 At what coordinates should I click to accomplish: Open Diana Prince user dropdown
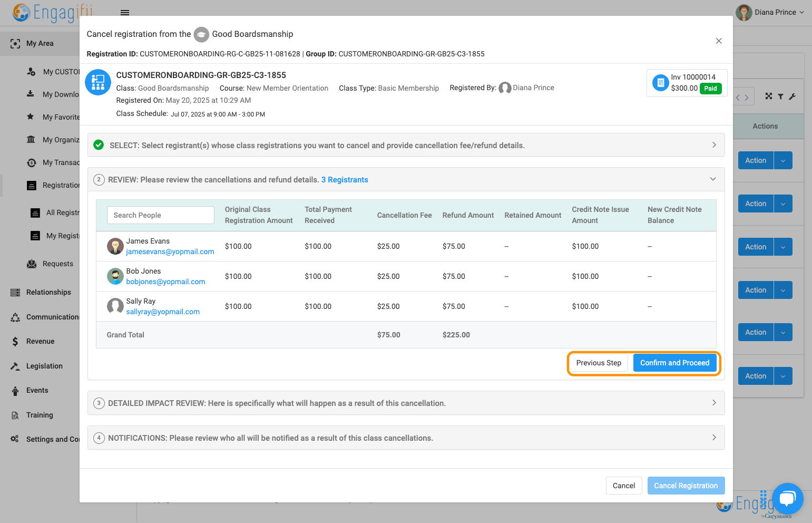coord(770,12)
